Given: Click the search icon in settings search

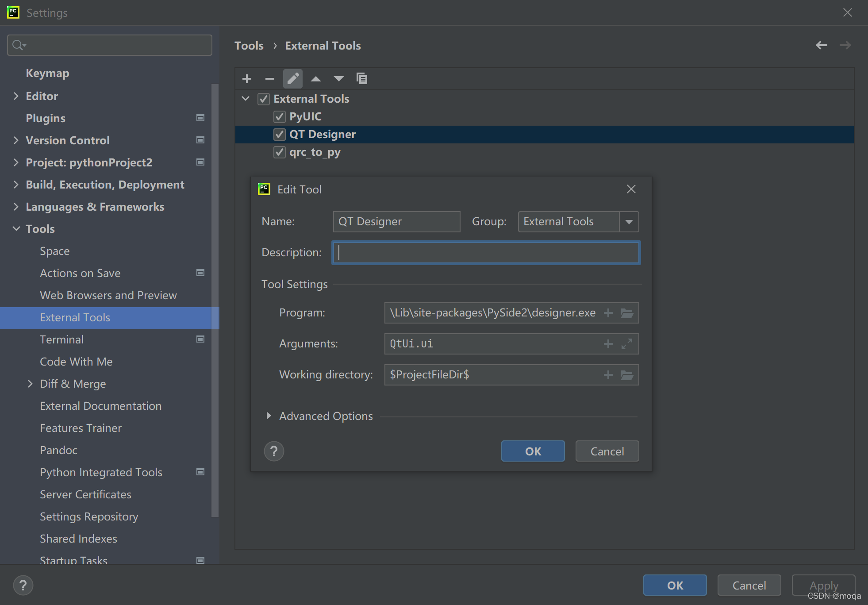Looking at the screenshot, I should [x=19, y=45].
